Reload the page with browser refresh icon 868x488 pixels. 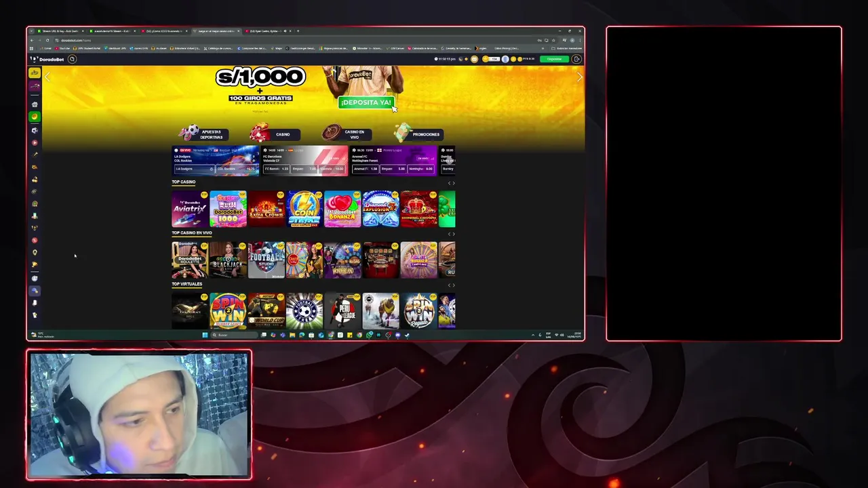coord(47,40)
